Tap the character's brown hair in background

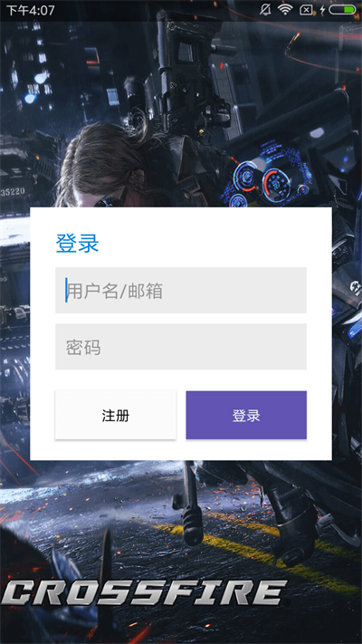(102, 160)
